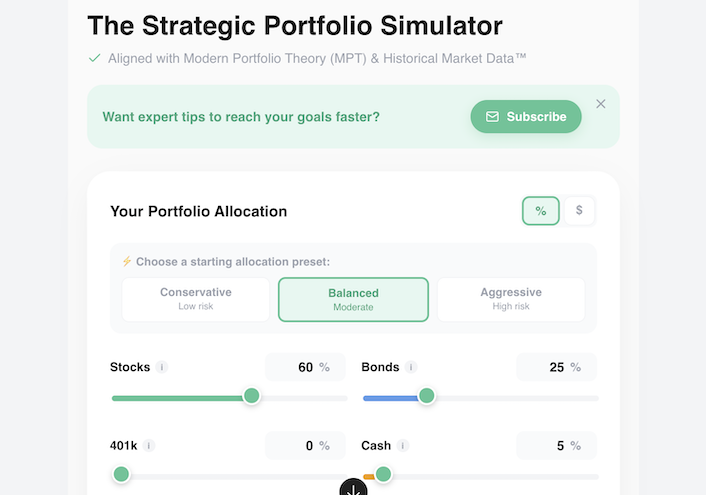
Task: Dismiss the expert tips banner
Action: click(x=601, y=104)
